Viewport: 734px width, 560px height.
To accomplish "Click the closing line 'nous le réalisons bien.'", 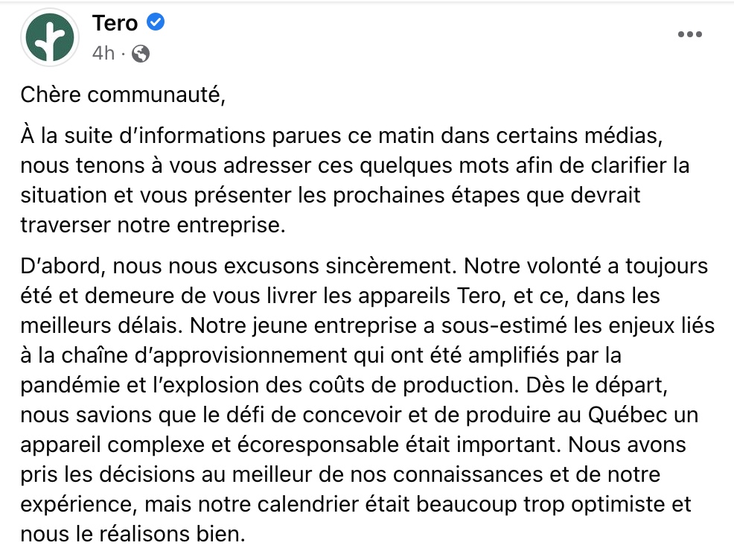I will click(133, 534).
